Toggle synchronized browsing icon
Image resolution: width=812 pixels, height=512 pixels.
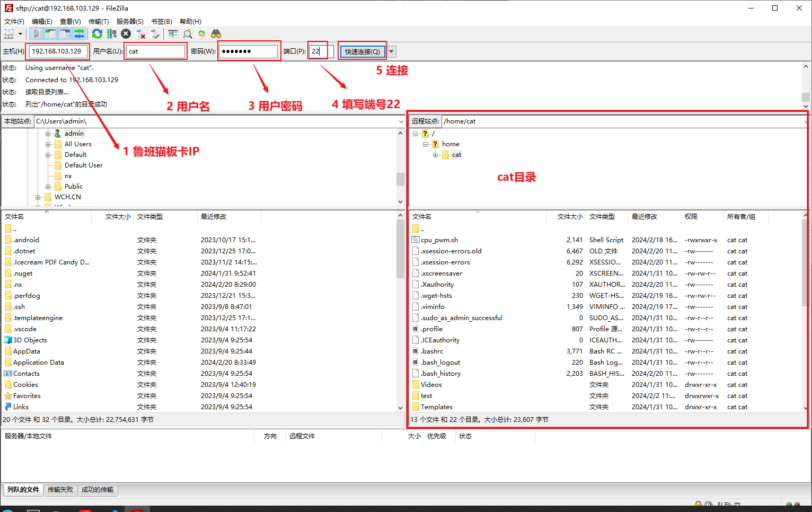[201, 34]
